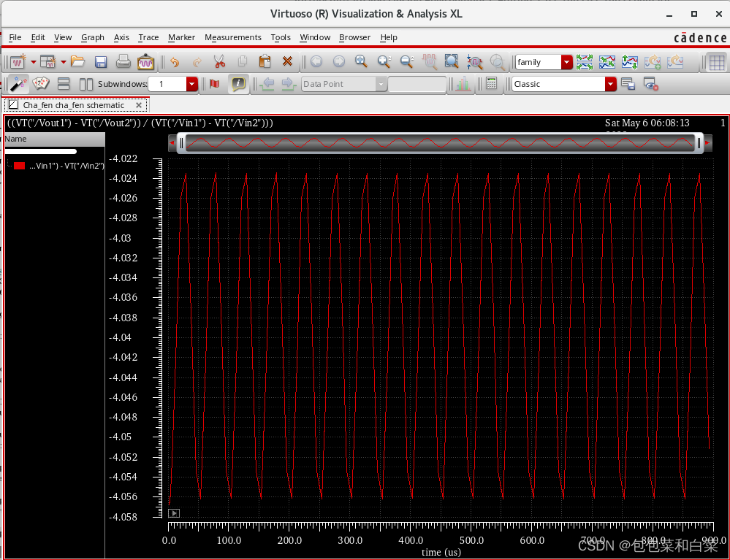Open the family plot mode dropdown
Image resolution: width=730 pixels, height=560 pixels.
(x=566, y=62)
